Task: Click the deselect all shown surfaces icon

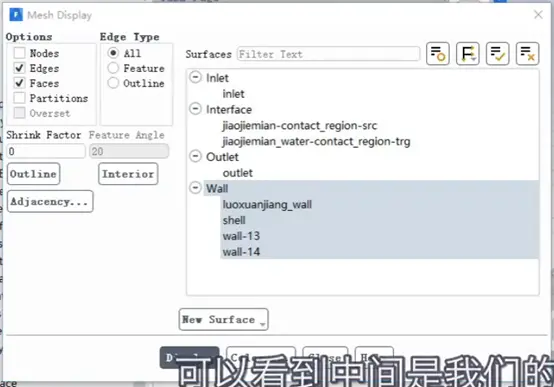Action: point(528,54)
